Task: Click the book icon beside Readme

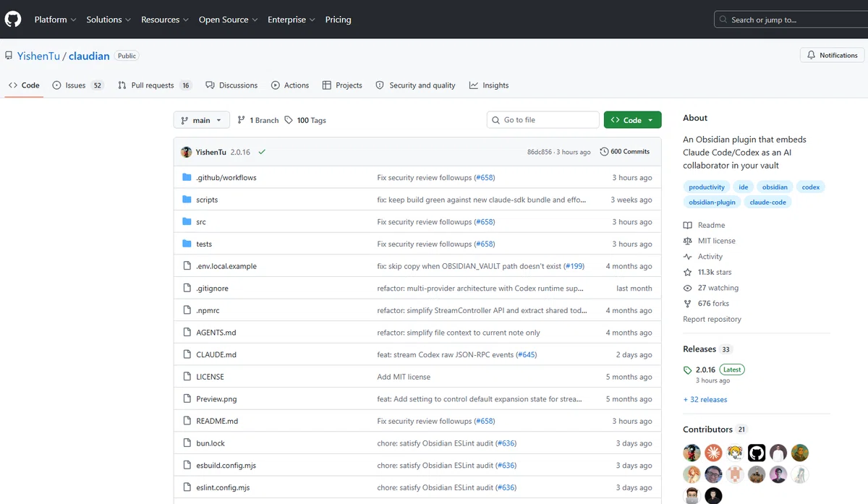Action: [x=688, y=225]
